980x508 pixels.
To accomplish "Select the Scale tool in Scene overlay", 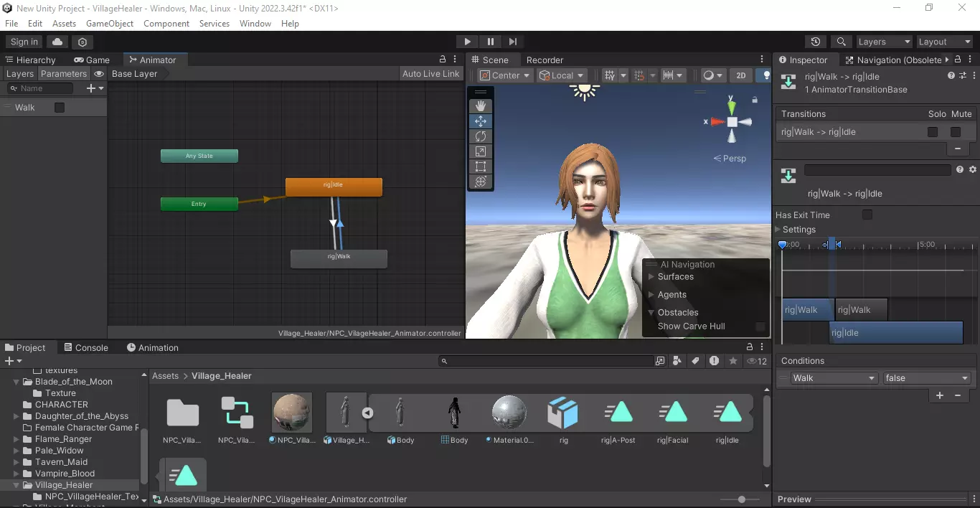I will pyautogui.click(x=481, y=151).
